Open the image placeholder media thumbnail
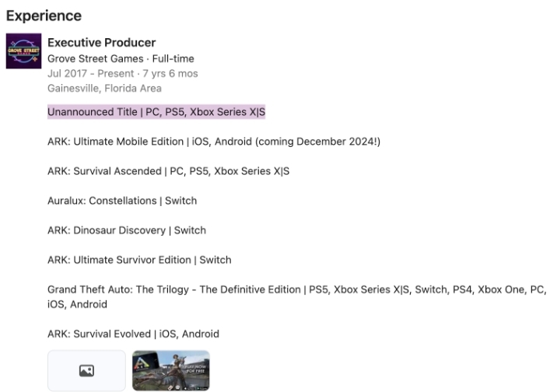 pos(86,371)
